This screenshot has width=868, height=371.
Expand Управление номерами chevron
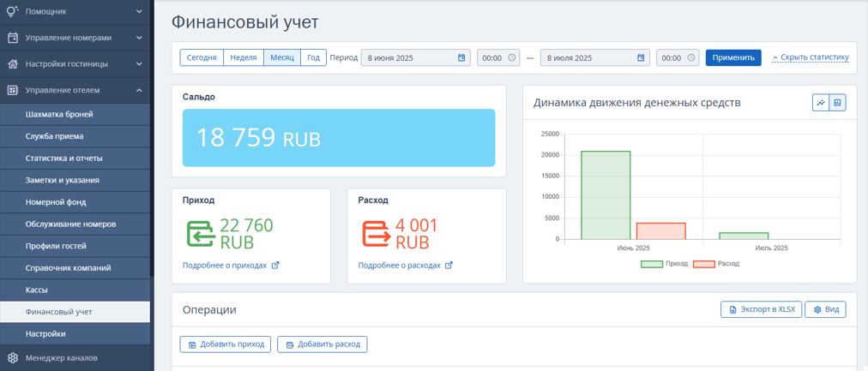[139, 38]
